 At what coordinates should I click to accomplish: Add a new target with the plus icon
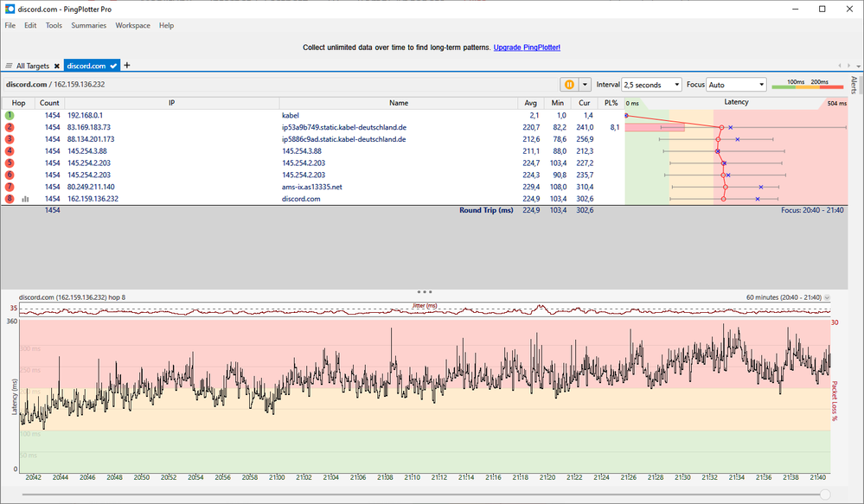tap(127, 65)
